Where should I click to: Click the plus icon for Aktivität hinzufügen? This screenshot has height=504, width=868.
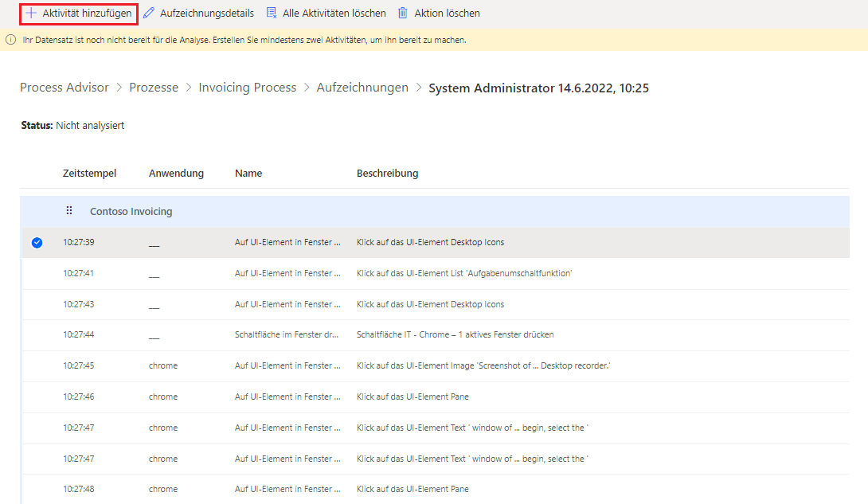pos(31,14)
